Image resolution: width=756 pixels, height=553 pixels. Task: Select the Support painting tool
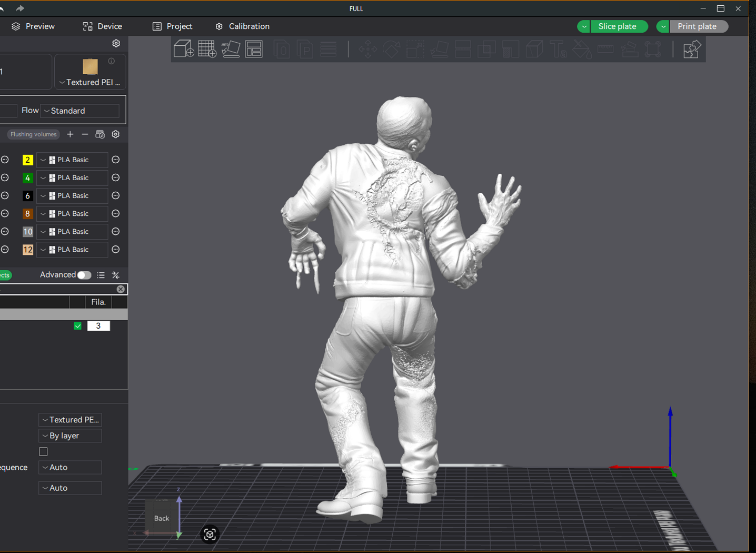coord(510,50)
